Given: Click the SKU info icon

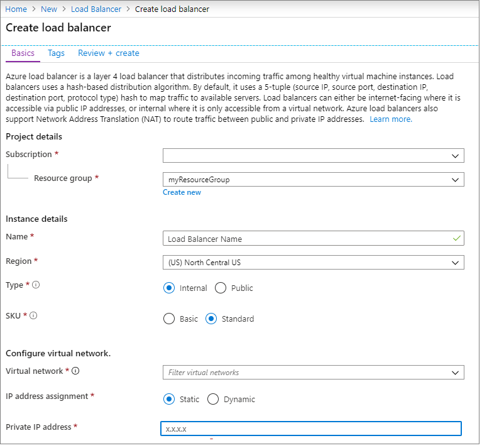Looking at the screenshot, I should [33, 315].
